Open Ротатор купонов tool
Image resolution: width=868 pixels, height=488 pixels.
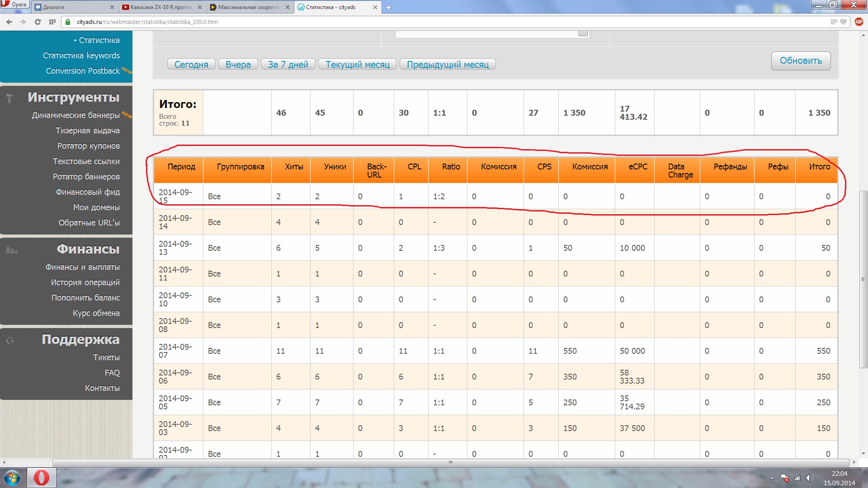pos(88,146)
